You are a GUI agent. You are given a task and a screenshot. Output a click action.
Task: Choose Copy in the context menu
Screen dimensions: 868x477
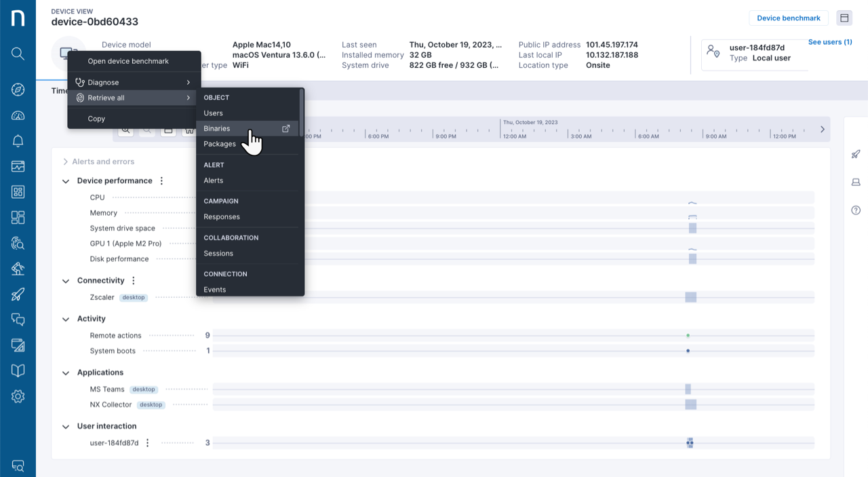pos(96,119)
